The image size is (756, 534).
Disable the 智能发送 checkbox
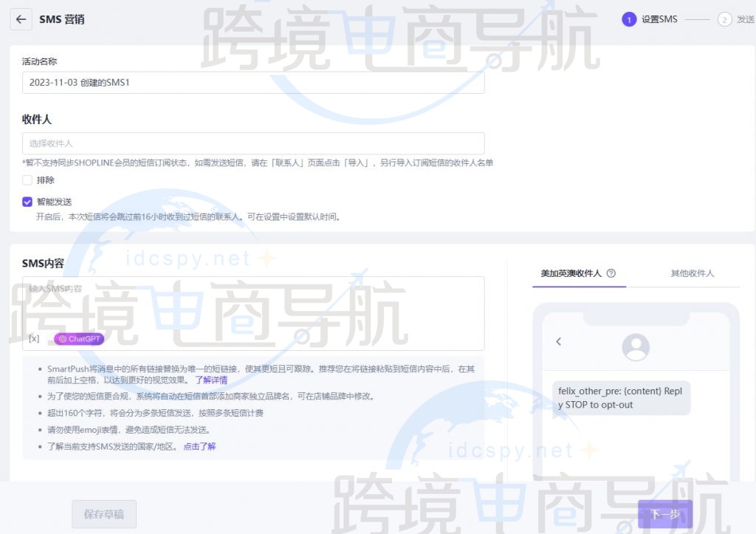click(27, 200)
